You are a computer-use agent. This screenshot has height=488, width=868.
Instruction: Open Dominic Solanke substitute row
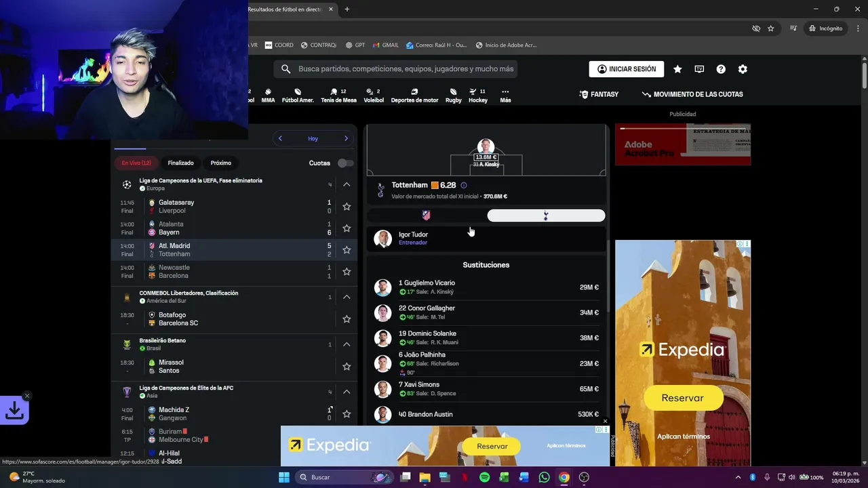(486, 338)
